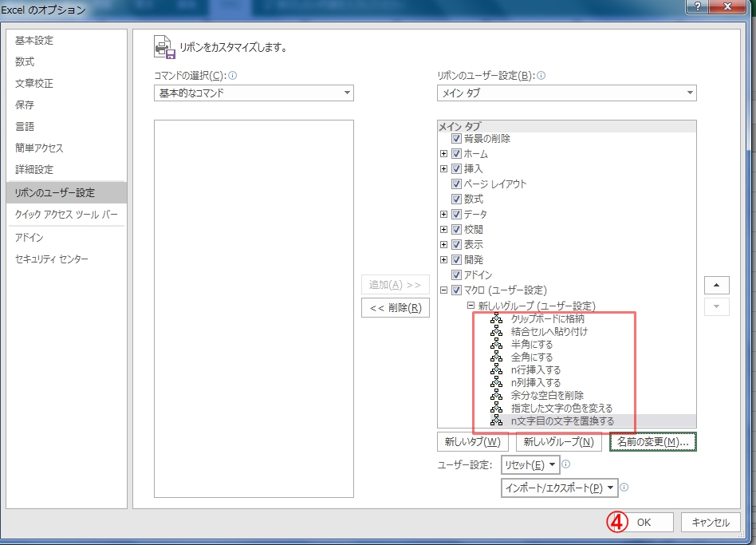Click macro icon beside 指定した文字の色を変える
The height and width of the screenshot is (545, 756).
(496, 408)
